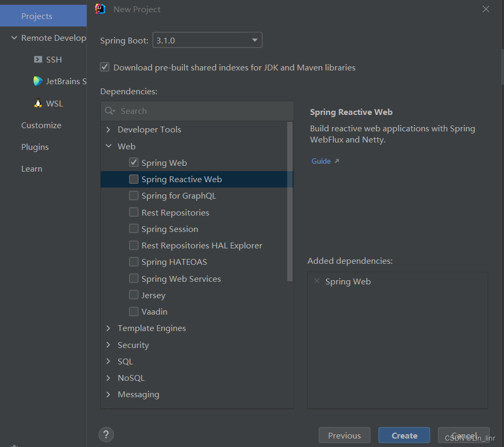Tick the Rest Repositories checkbox
504x447 pixels.
tap(134, 212)
